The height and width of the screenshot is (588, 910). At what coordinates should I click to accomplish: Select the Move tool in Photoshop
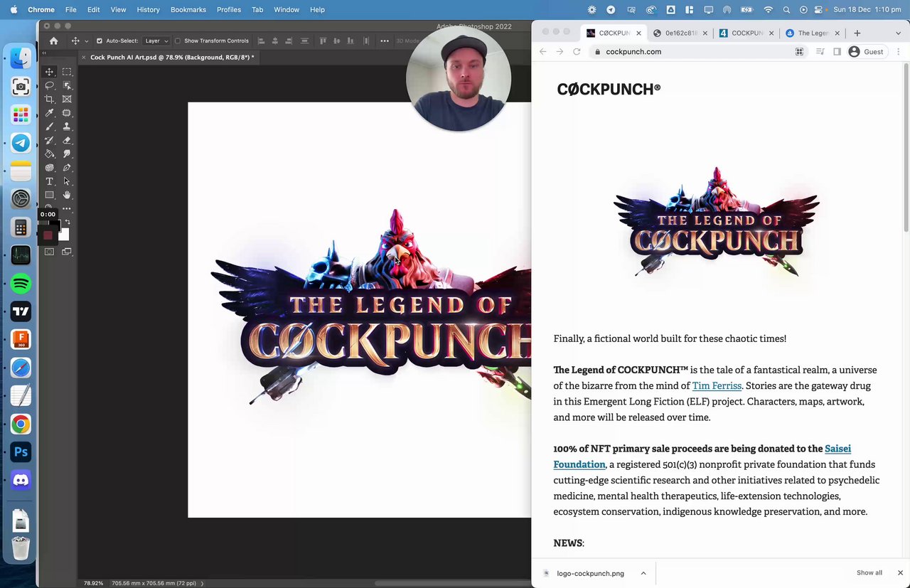pos(50,72)
